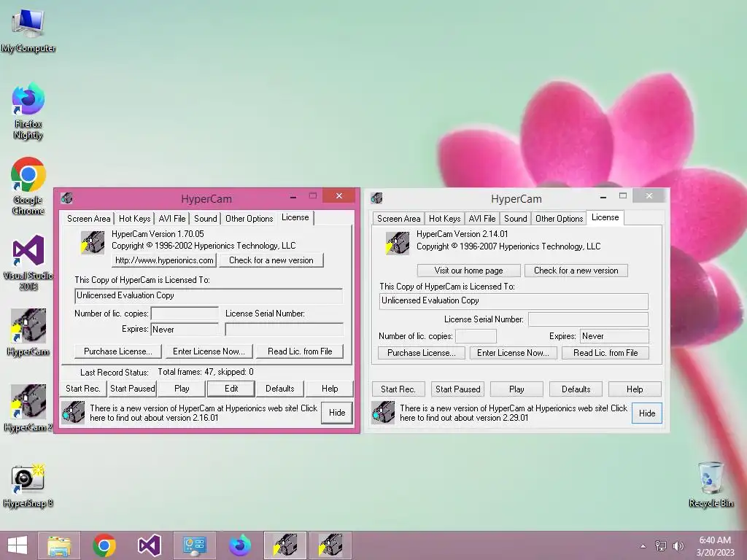Select the HyperCam desktop shortcut icon
This screenshot has height=560, width=747.
[x=28, y=332]
